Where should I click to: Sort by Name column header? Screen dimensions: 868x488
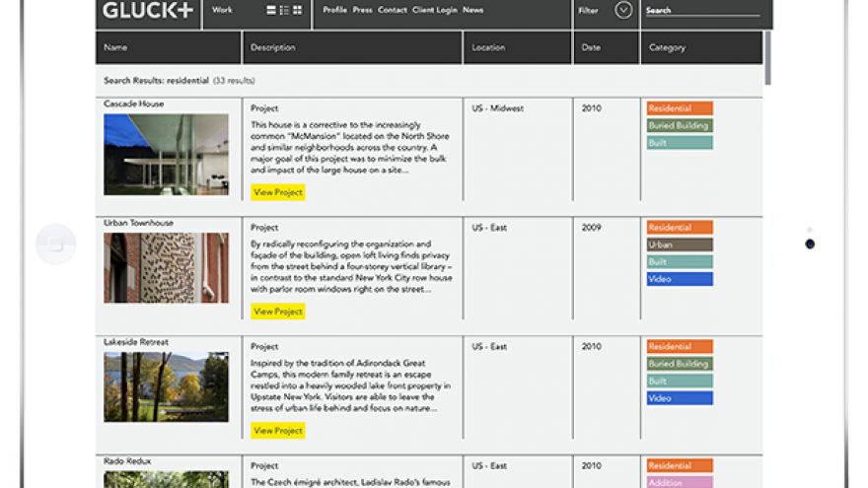169,47
